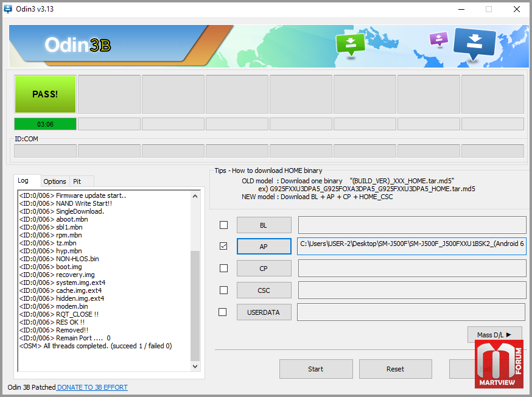
Task: Select log line 'Remain Port .... 0'
Action: (x=65, y=338)
